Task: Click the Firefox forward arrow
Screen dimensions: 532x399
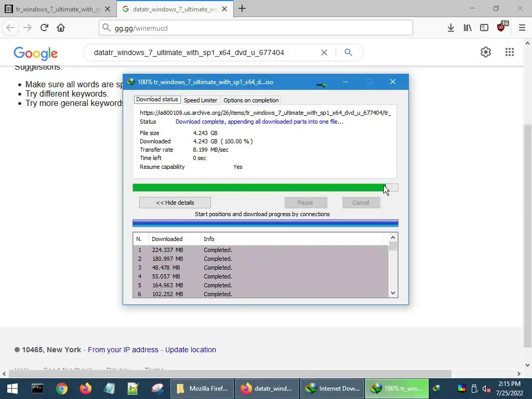Action: 28,28
